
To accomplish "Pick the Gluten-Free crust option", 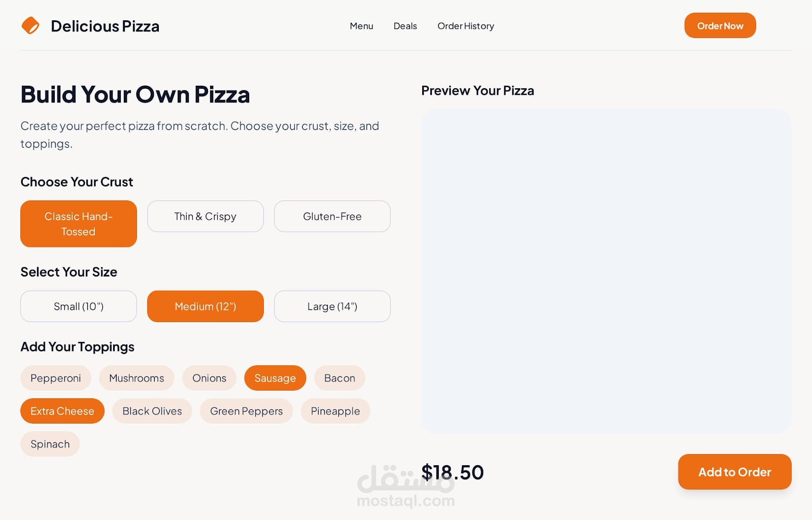I will [x=332, y=217].
